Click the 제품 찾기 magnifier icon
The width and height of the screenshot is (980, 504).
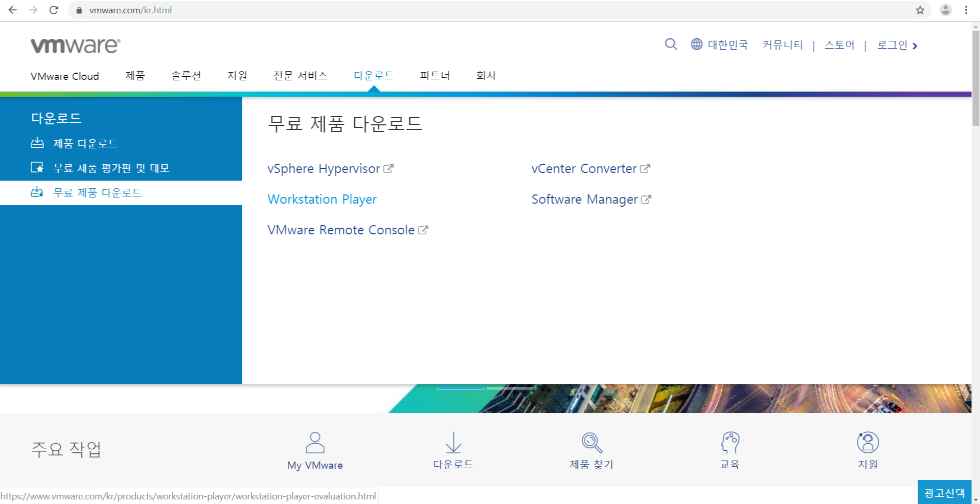pyautogui.click(x=591, y=443)
